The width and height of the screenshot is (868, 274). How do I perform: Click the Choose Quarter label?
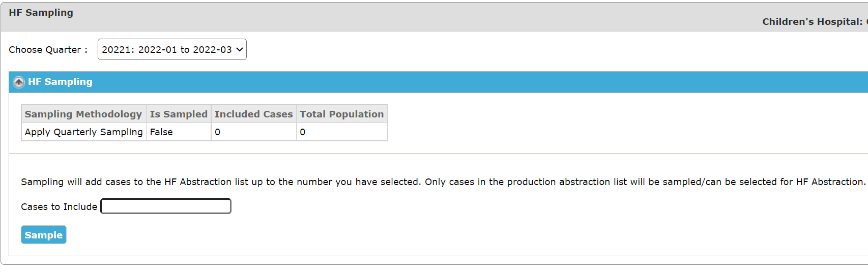point(48,50)
